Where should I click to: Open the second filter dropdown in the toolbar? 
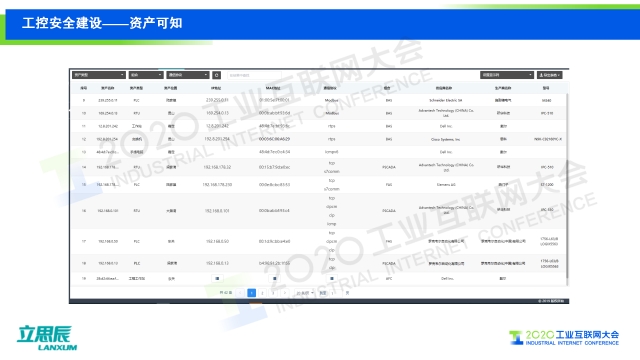(146, 75)
